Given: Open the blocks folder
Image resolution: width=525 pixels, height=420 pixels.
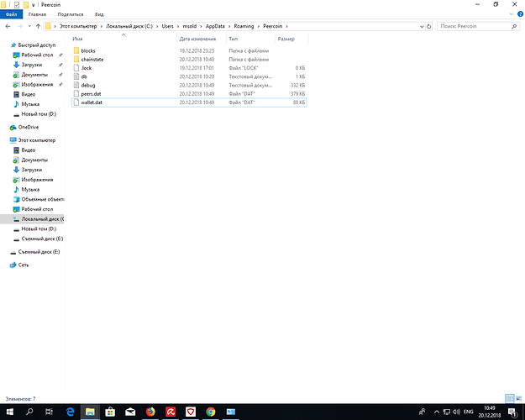Looking at the screenshot, I should click(88, 50).
